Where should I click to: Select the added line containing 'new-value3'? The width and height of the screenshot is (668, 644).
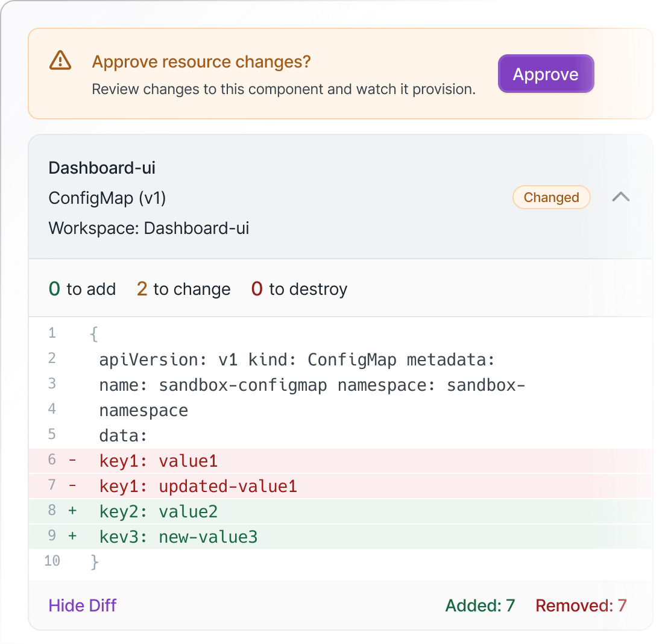point(178,537)
